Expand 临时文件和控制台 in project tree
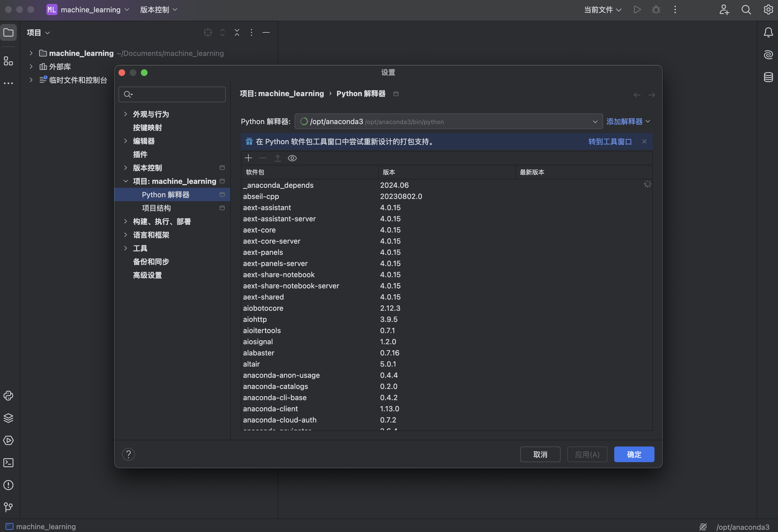 pyautogui.click(x=31, y=80)
